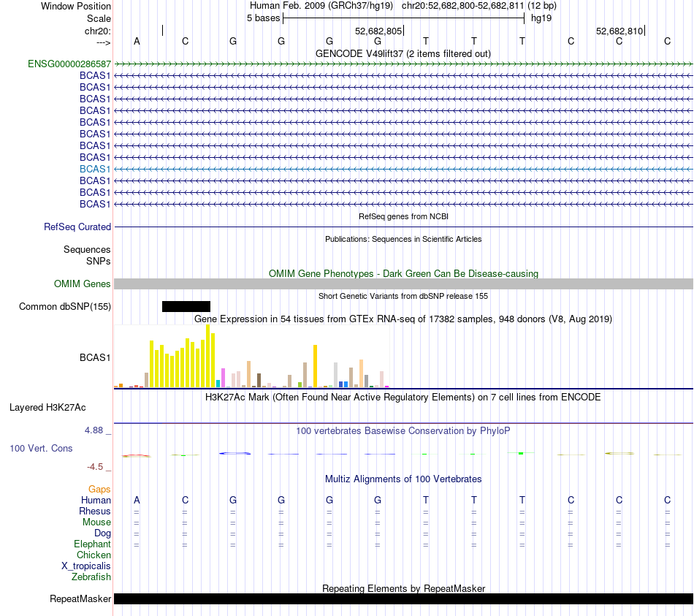Click the Zebrafish species label
The height and width of the screenshot is (616, 694).
pos(91,577)
